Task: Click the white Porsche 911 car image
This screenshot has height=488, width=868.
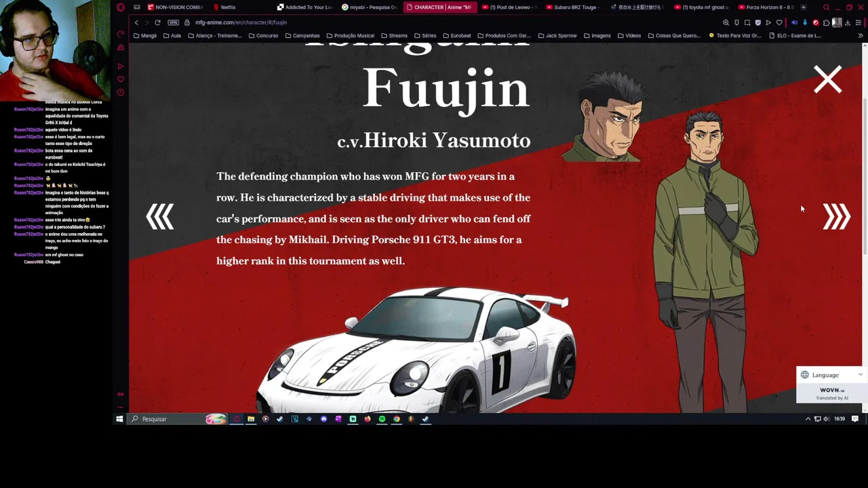Action: [x=416, y=349]
